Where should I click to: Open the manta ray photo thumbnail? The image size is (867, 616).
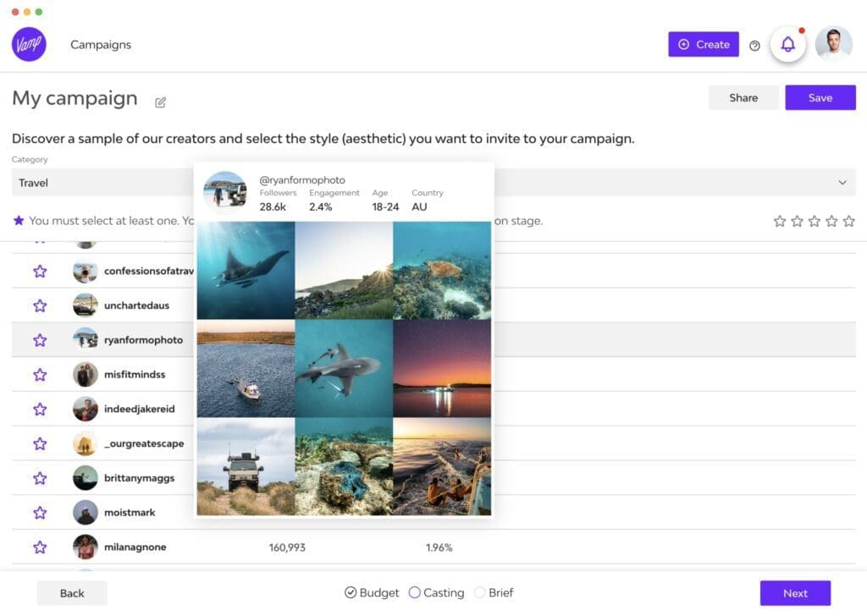pos(246,270)
